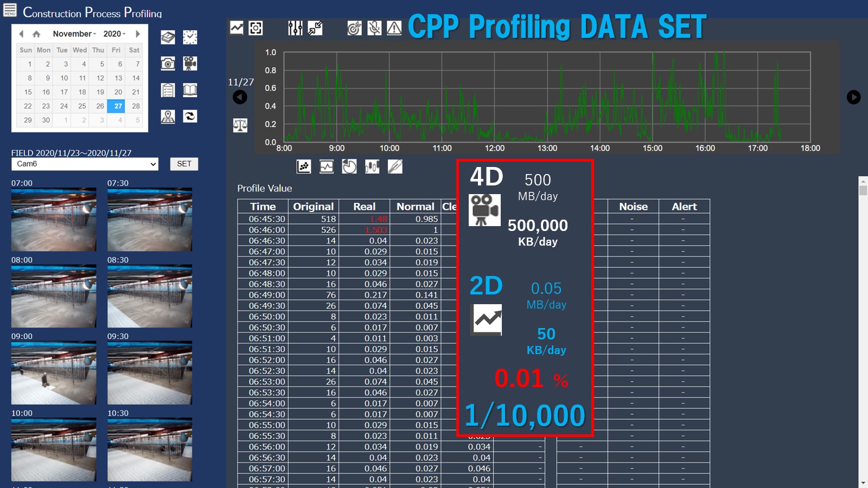This screenshot has height=488, width=868.
Task: Click the balance scale icon
Action: coord(240,125)
